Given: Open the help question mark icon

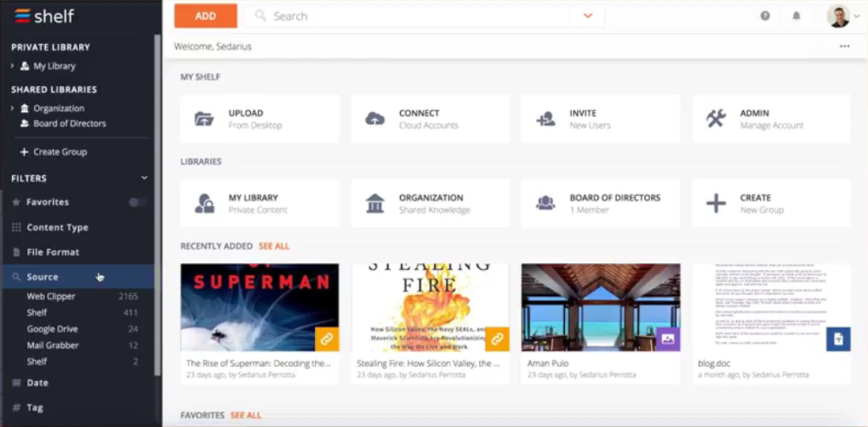Looking at the screenshot, I should 765,16.
